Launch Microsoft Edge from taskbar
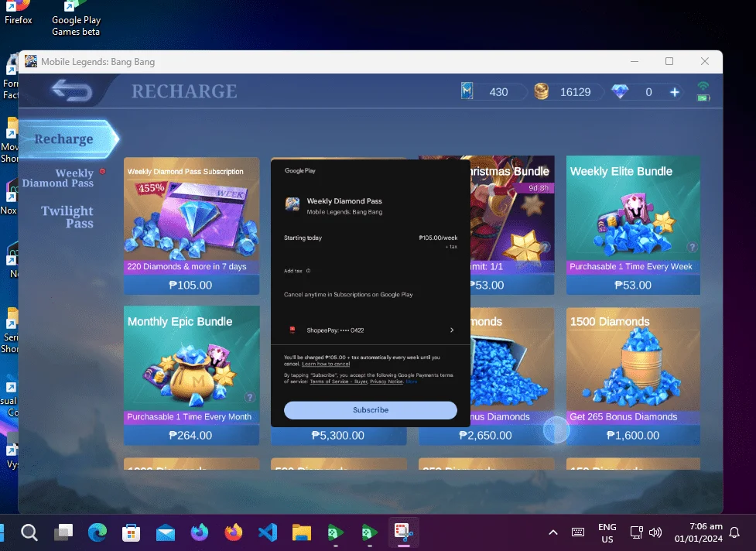Screen dimensions: 756x551 [x=97, y=532]
